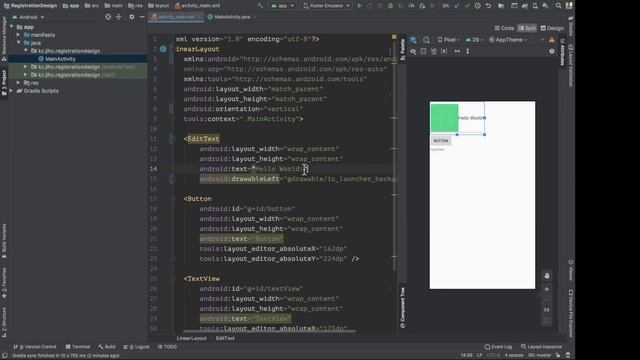Screen dimensions: 640x360
Task: Click the editor horizontal scrollbar
Action: pos(269,331)
